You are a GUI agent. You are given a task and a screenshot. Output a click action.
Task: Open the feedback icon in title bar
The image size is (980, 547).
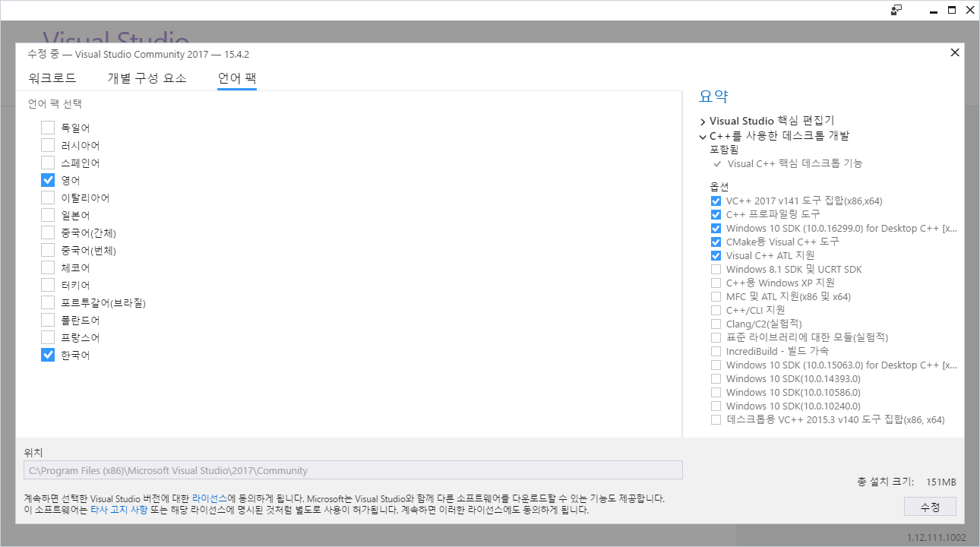pos(897,10)
